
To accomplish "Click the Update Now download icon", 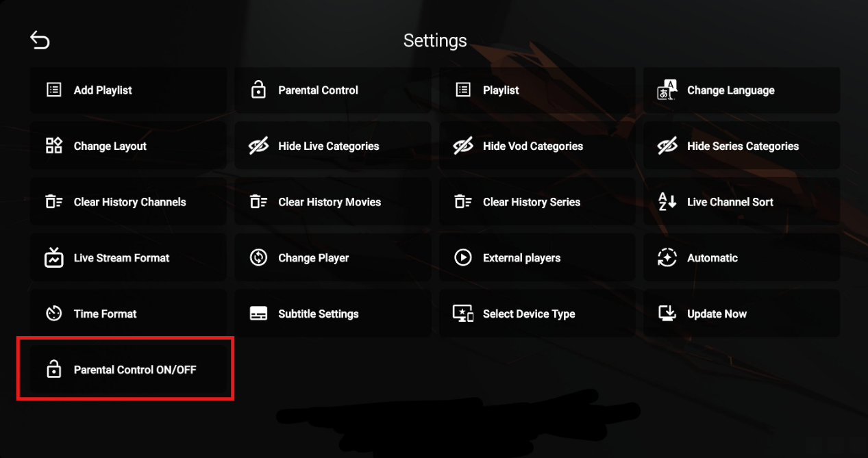I will [x=667, y=314].
